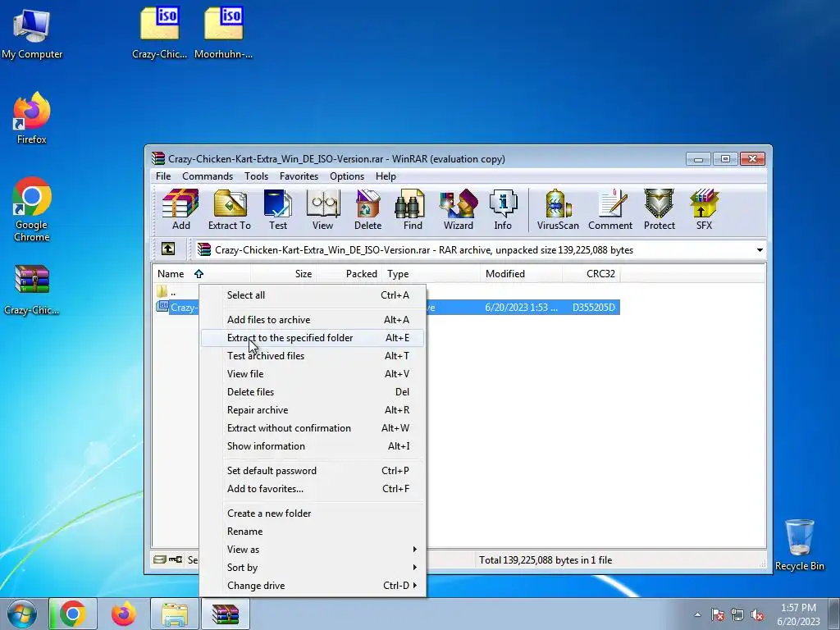The height and width of the screenshot is (630, 840).
Task: Click the Info toolbar icon
Action: [503, 209]
